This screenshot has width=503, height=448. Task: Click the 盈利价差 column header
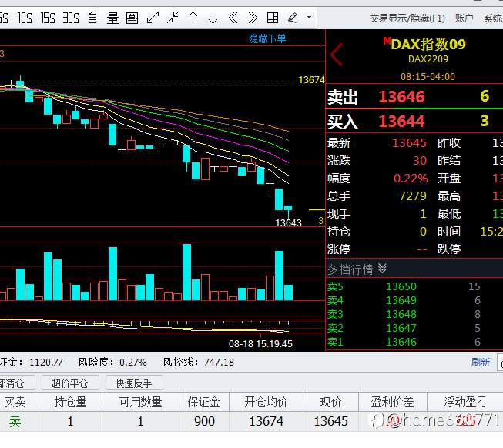point(392,402)
